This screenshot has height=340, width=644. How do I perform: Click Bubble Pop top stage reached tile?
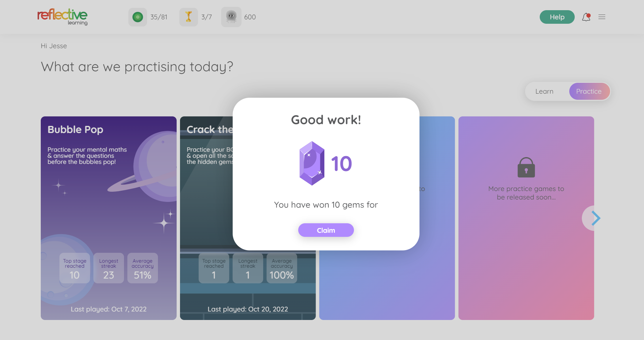[x=75, y=268]
